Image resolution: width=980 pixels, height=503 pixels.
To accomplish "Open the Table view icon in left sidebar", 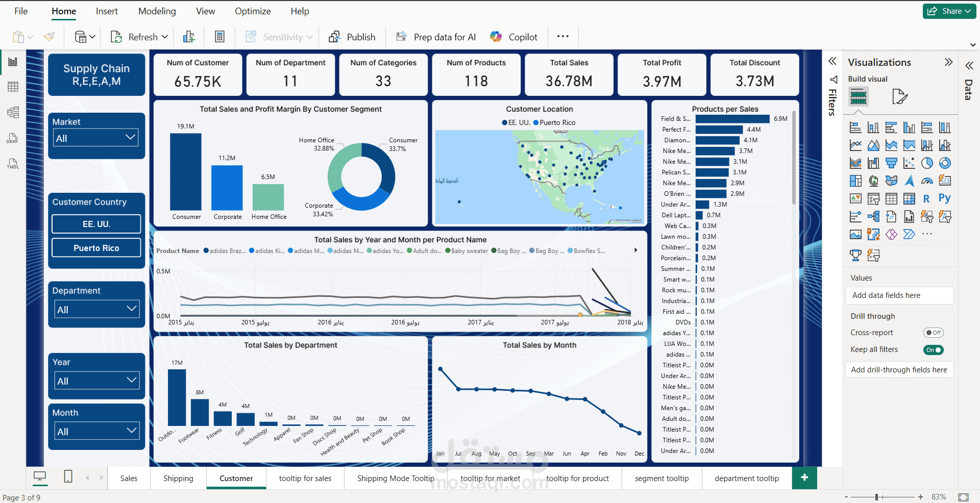I will point(13,87).
